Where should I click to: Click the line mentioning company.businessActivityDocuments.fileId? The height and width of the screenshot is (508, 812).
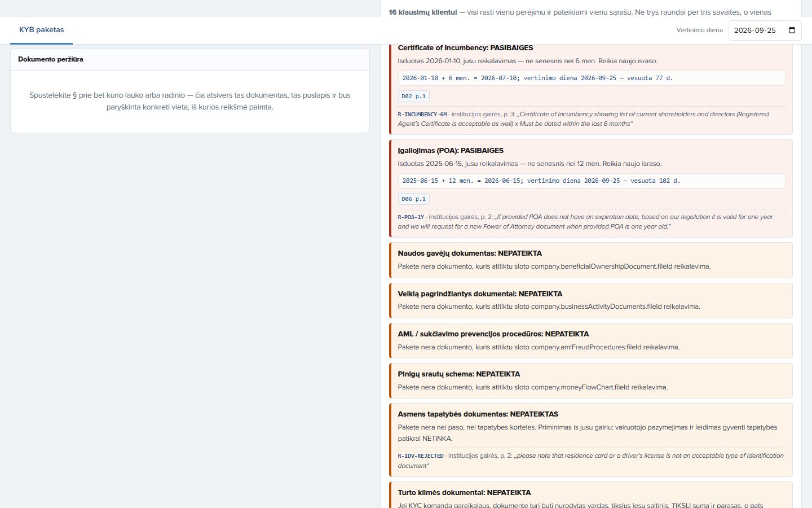click(x=549, y=306)
